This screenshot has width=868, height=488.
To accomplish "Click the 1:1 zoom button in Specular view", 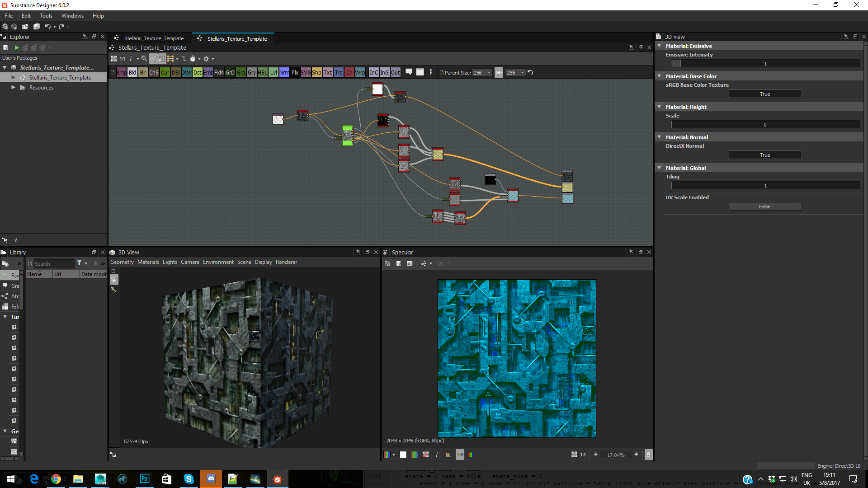I will pyautogui.click(x=583, y=455).
